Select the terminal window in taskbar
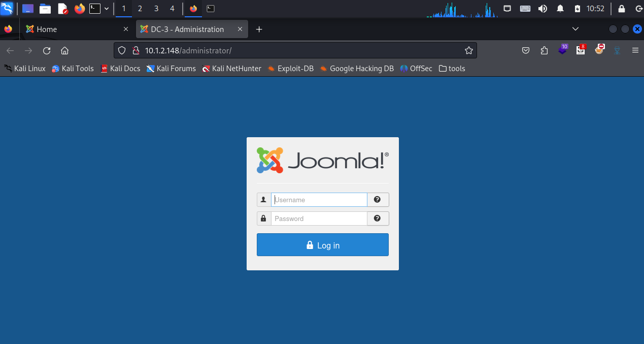 tap(211, 9)
